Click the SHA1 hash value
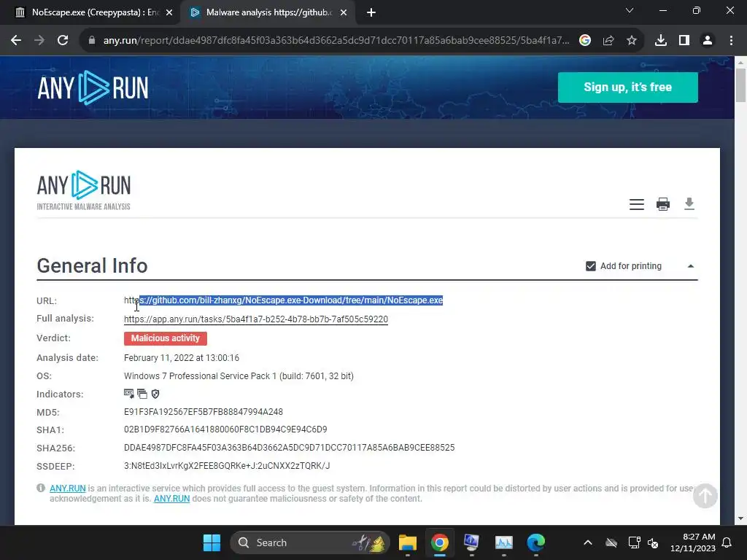747x560 pixels. pyautogui.click(x=225, y=429)
